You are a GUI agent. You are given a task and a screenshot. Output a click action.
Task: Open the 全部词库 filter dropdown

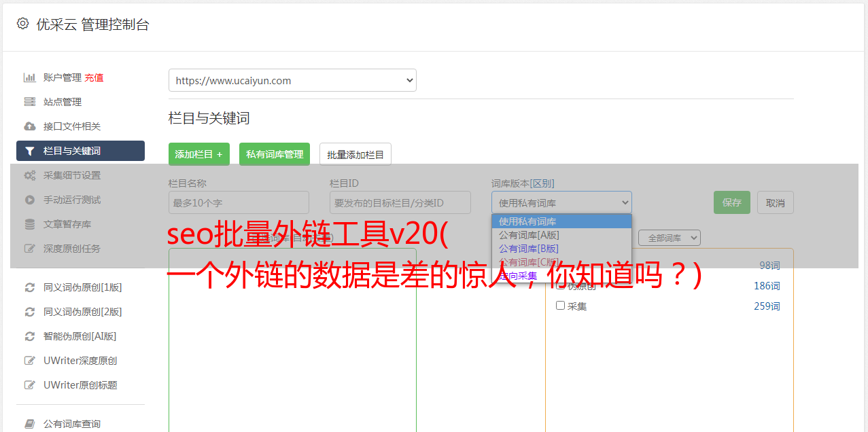[670, 238]
